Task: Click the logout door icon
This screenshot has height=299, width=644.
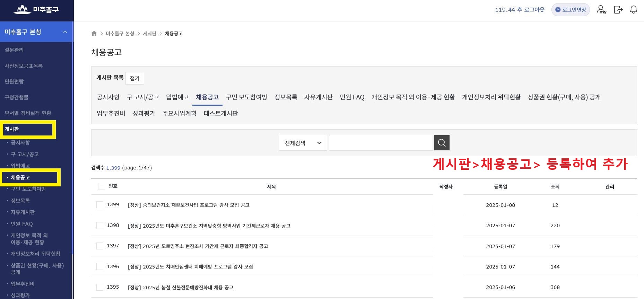Action: (618, 10)
